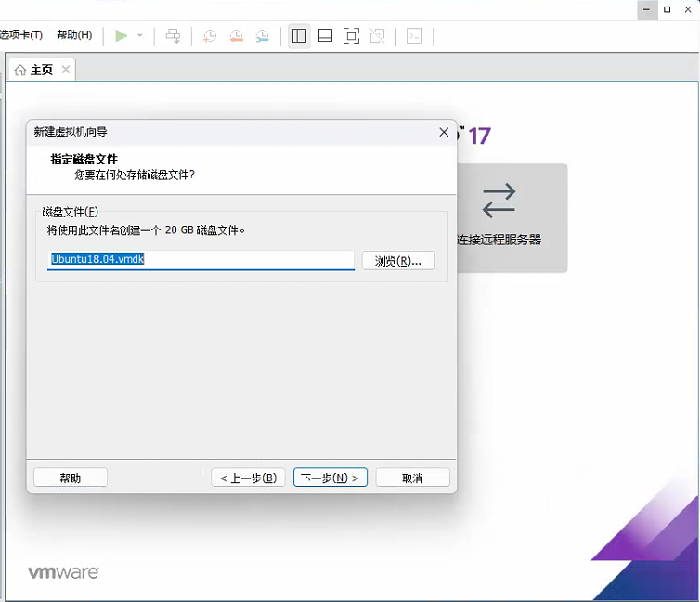Viewport: 700px width, 602px height.
Task: Click the connect remote server arrows icon
Action: pos(499,201)
